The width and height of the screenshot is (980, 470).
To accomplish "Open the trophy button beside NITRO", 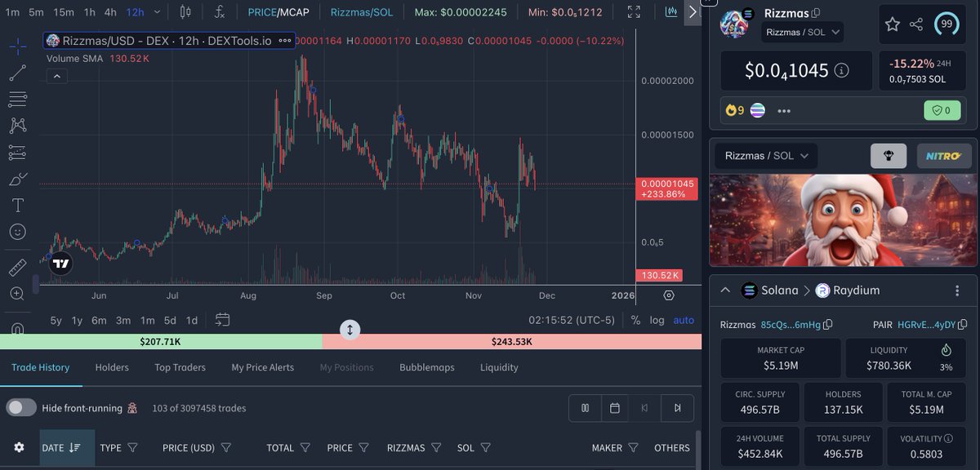I will tap(888, 155).
